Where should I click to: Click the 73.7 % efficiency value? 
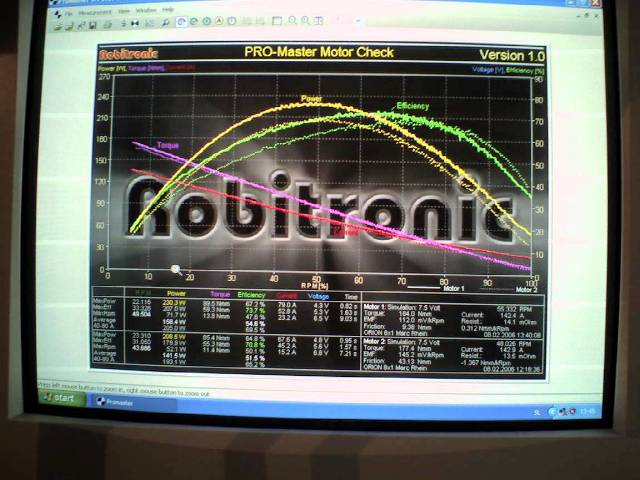[x=255, y=311]
